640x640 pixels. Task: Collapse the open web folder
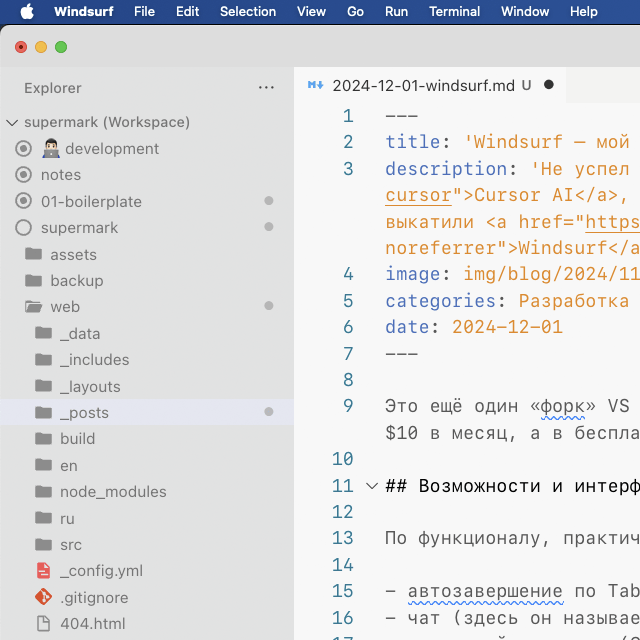[147, 307]
